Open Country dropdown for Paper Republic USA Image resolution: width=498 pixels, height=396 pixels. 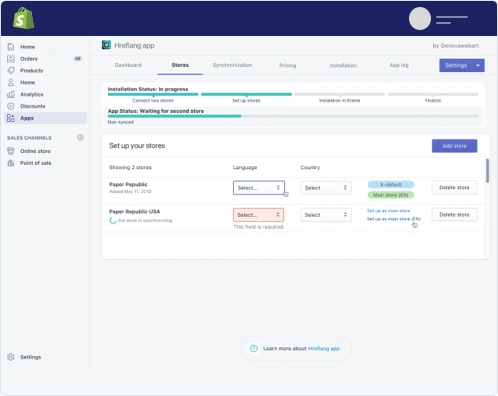(326, 215)
